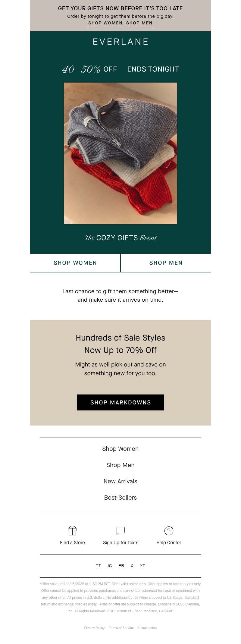The width and height of the screenshot is (241, 644).
Task: Click the Everlane wordmark logo
Action: (x=120, y=42)
